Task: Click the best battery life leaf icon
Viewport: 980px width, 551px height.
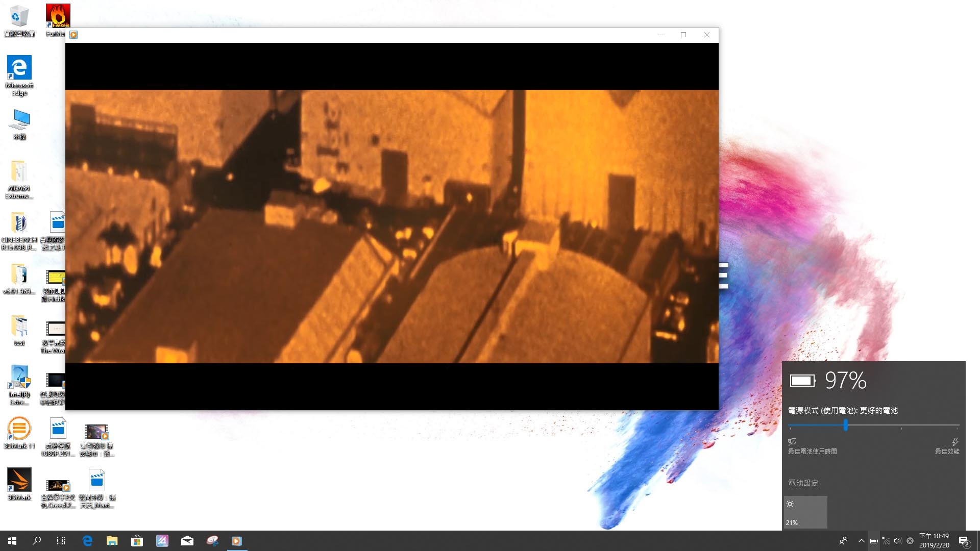Action: tap(792, 441)
